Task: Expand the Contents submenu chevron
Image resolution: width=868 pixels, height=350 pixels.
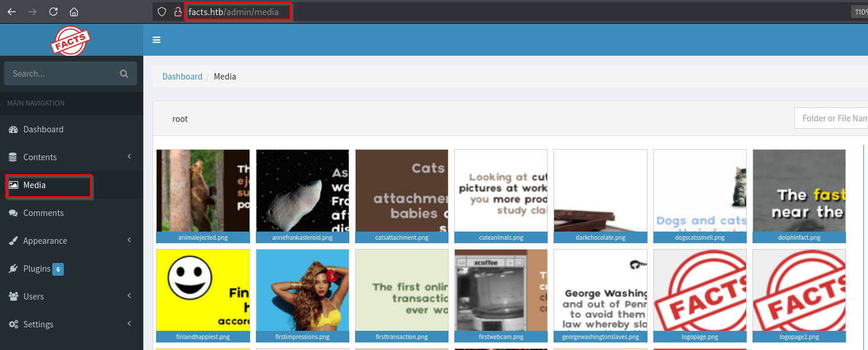Action: [x=129, y=157]
